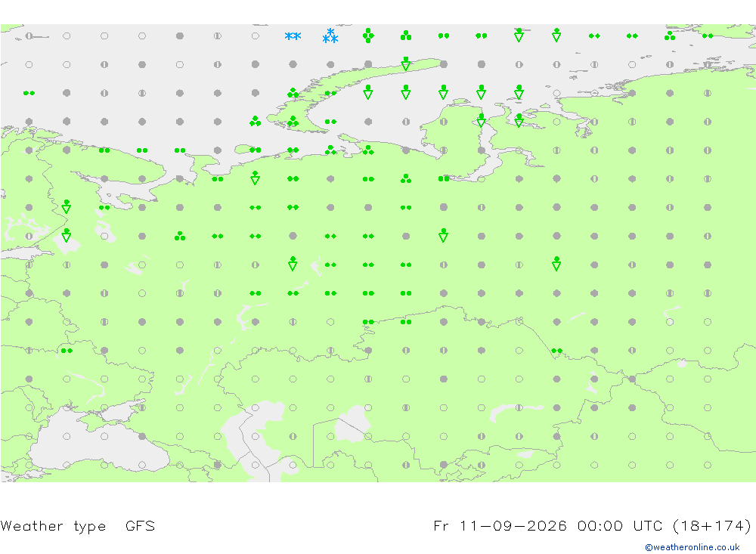Click the lone two-dot rain symbol at lower right
756x554 pixels.
[556, 351]
